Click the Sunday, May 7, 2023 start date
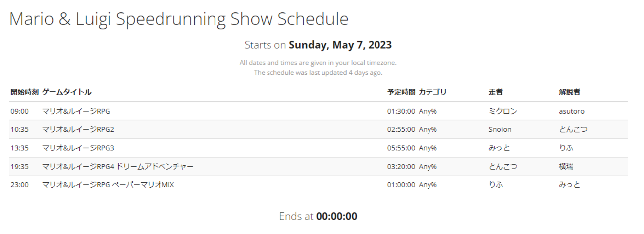 tap(340, 45)
